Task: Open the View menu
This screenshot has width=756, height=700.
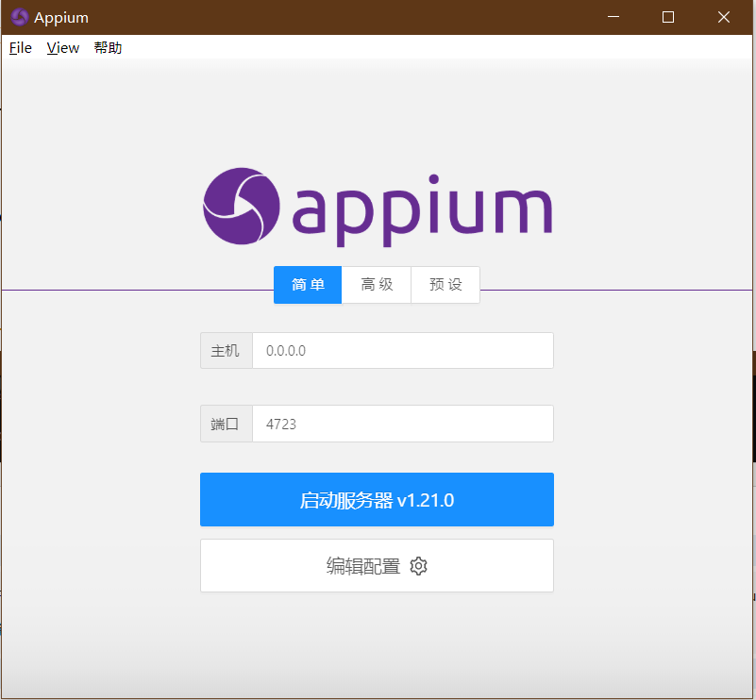Action: click(62, 48)
